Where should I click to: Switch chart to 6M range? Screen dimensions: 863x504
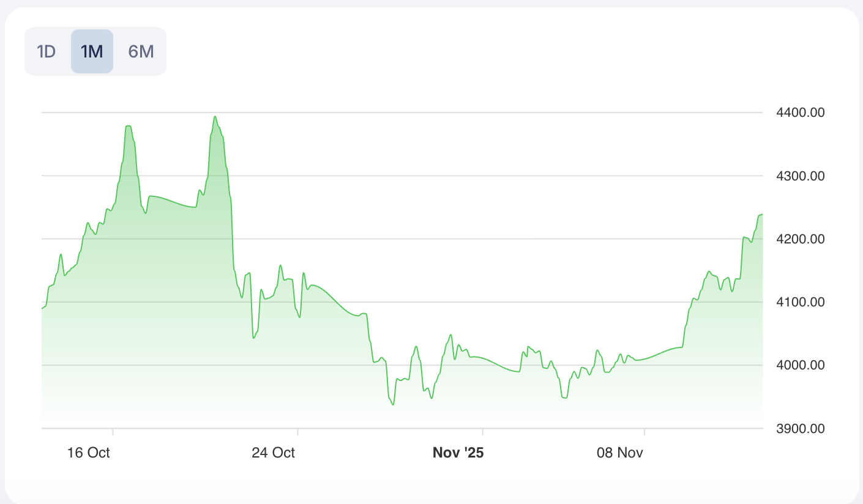(141, 51)
